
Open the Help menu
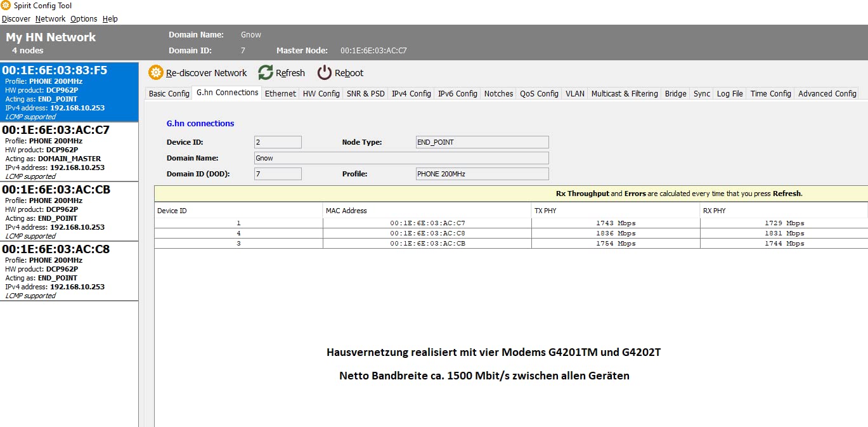[110, 19]
